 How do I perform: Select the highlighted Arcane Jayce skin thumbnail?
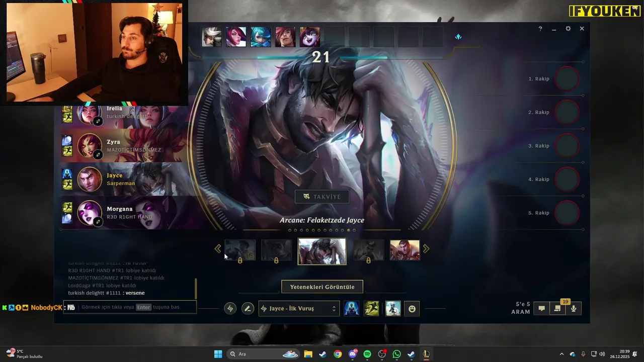coord(322,251)
